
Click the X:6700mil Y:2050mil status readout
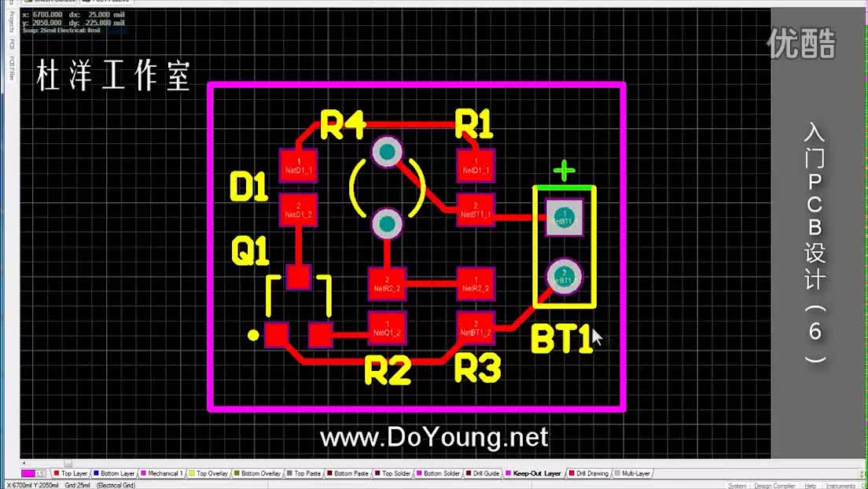[x=32, y=486]
